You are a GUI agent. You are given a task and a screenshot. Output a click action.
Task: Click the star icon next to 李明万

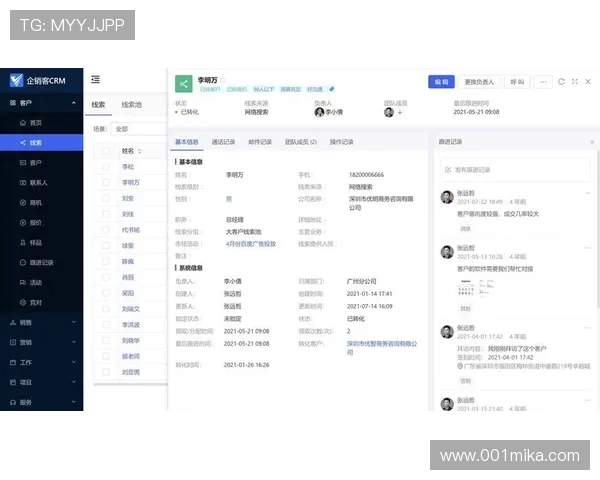click(224, 79)
